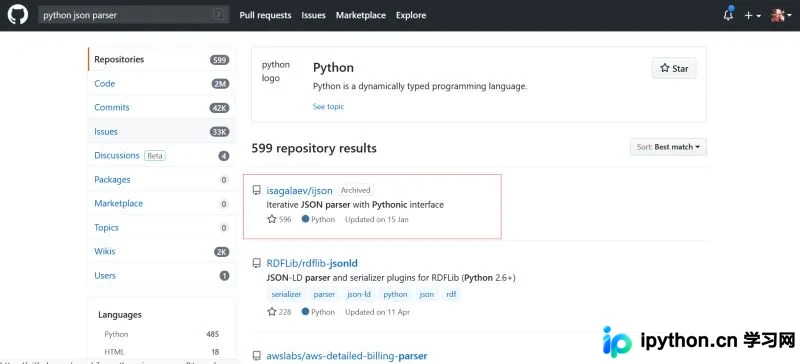Image resolution: width=800 pixels, height=364 pixels.
Task: Open the RDFLib/rdflib-jsonld repository
Action: [312, 263]
